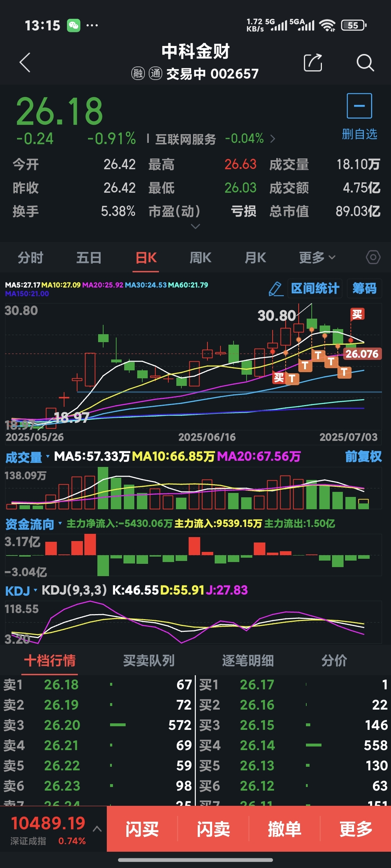Switch to the 周K tab

200,258
